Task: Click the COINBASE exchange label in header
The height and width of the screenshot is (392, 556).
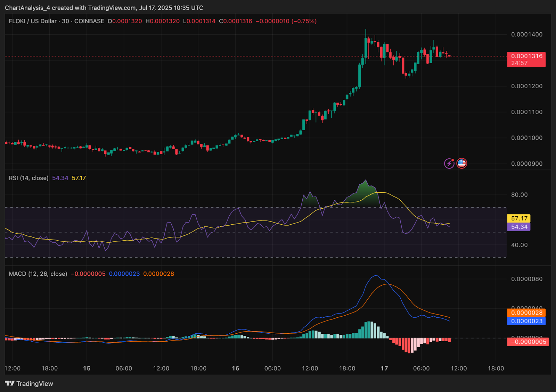Action: tap(89, 21)
